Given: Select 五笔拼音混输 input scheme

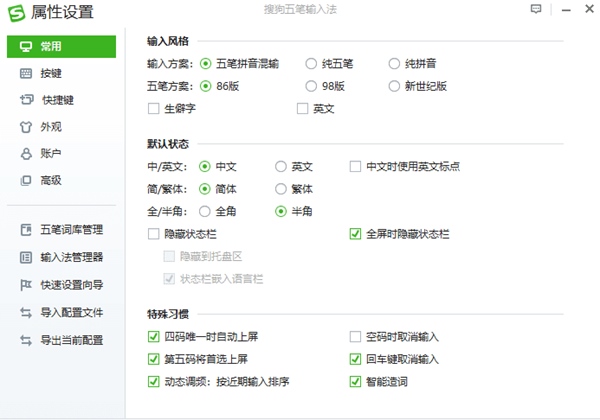Looking at the screenshot, I should pos(205,63).
